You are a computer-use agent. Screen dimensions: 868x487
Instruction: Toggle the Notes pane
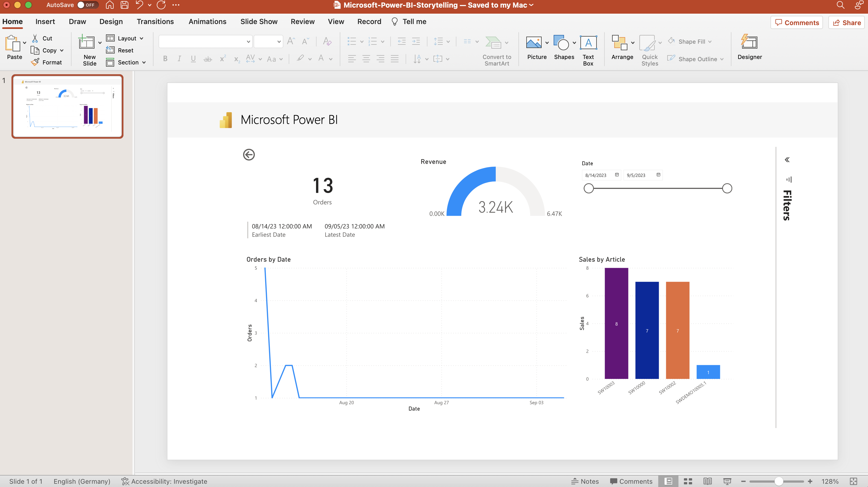tap(585, 481)
